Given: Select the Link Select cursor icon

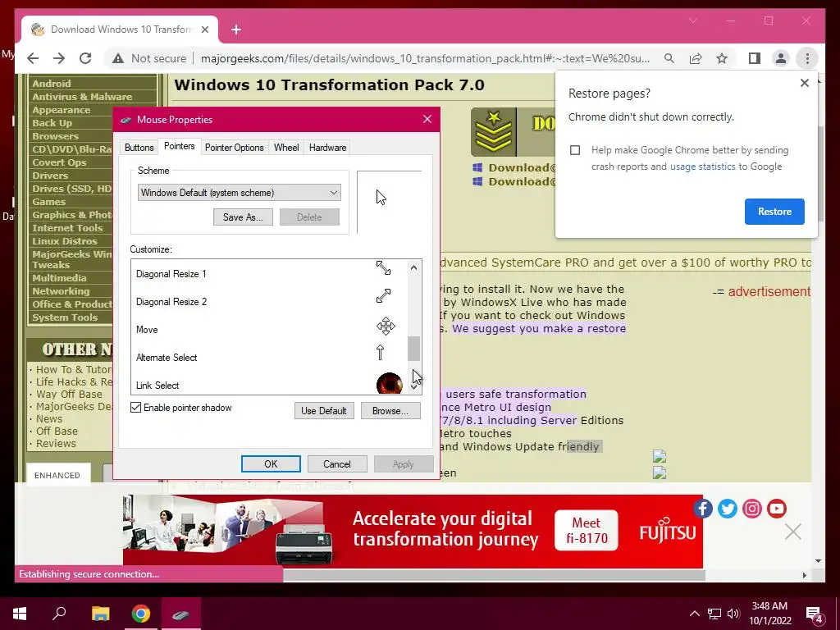Looking at the screenshot, I should coord(389,384).
